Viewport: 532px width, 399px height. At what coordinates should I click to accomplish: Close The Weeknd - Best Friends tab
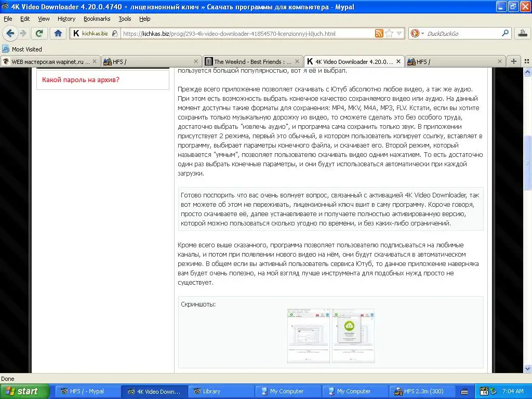297,61
